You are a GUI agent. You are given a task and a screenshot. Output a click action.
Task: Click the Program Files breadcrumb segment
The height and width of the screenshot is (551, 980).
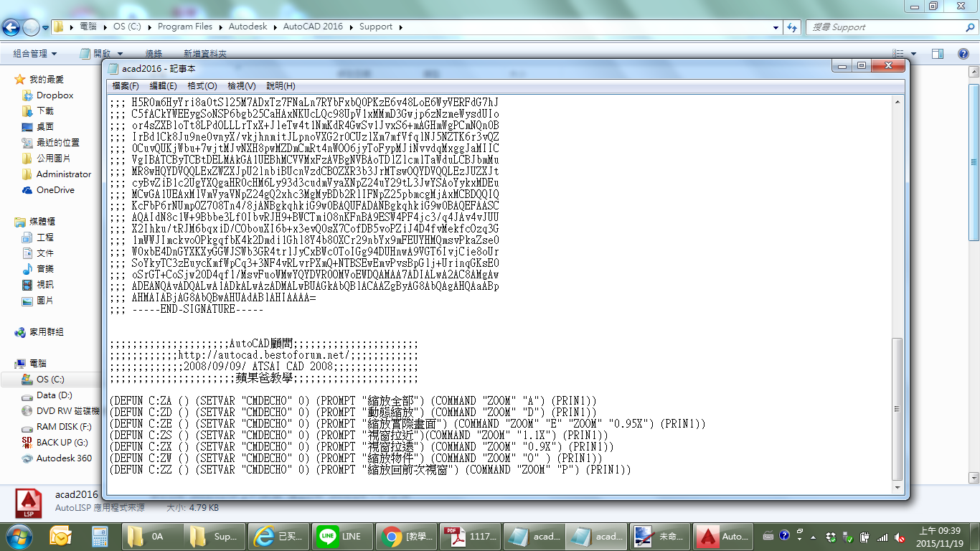(x=185, y=27)
